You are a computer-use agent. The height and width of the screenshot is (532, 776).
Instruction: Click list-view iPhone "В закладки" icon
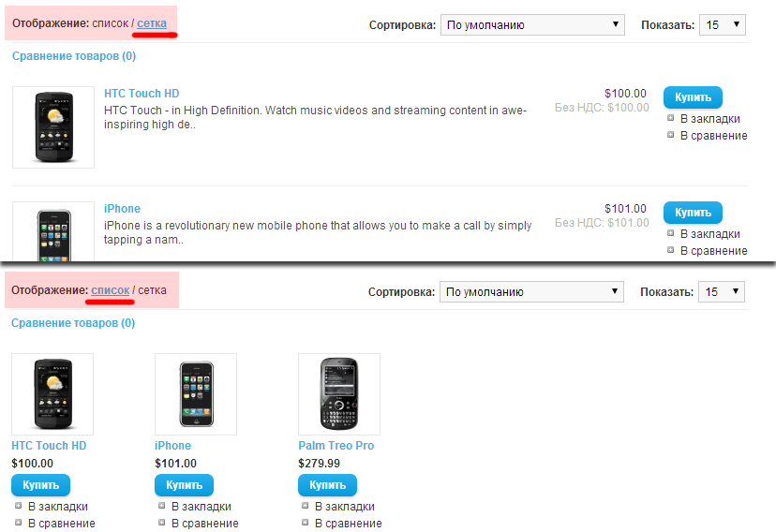[671, 234]
